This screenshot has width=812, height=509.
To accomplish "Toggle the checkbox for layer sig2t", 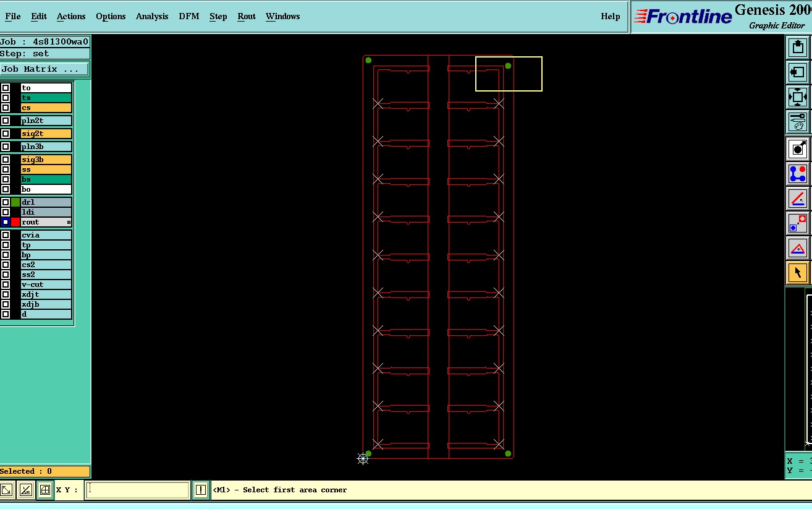I will click(x=6, y=134).
